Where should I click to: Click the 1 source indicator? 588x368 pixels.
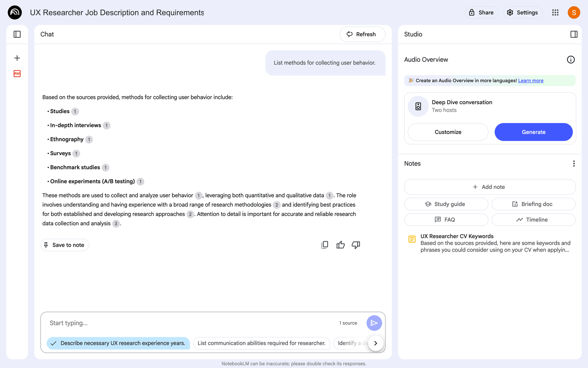click(x=348, y=323)
